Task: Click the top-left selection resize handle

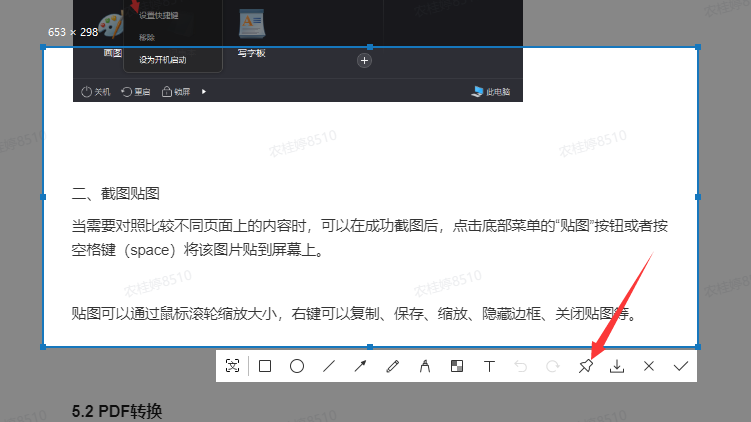Action: point(43,47)
